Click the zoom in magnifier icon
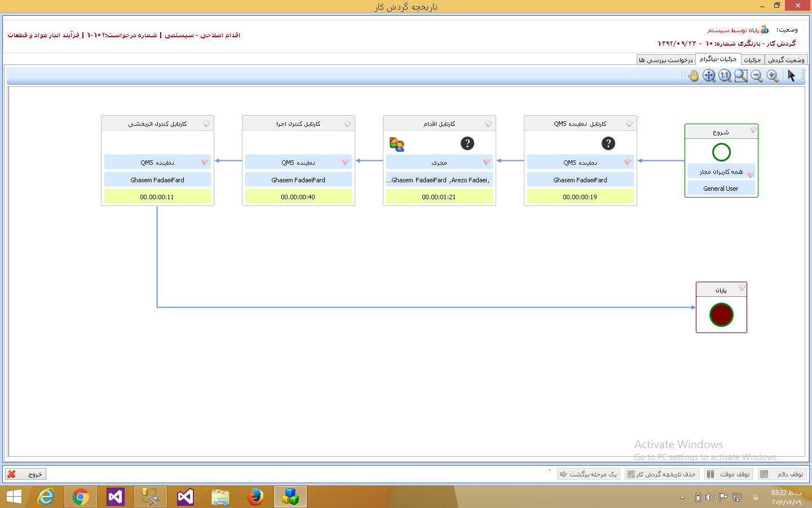This screenshot has width=812, height=508. tap(773, 76)
